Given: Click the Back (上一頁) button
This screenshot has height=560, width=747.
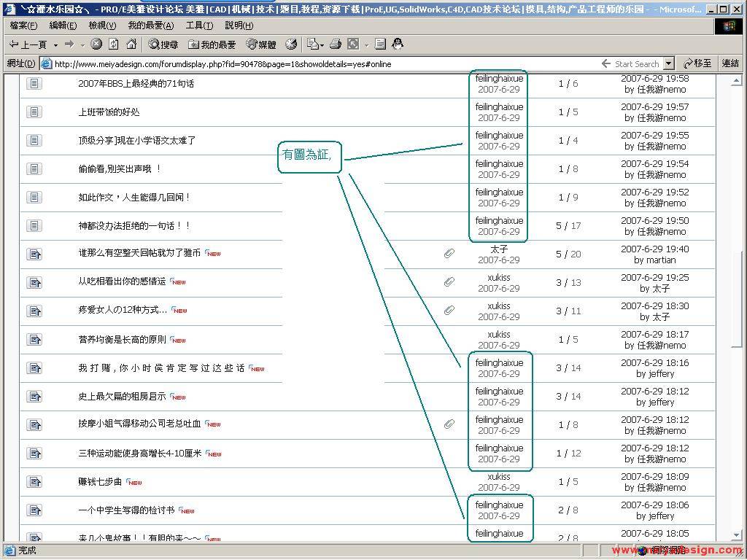Looking at the screenshot, I should [x=28, y=44].
